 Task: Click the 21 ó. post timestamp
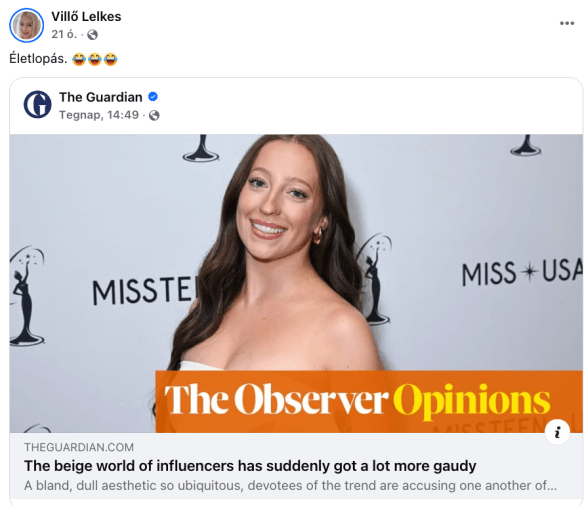tap(64, 34)
